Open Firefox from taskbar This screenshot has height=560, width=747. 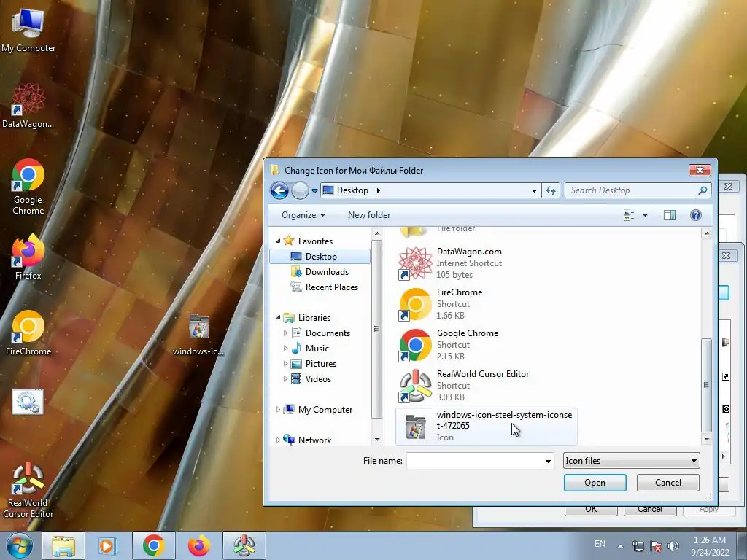click(x=198, y=545)
